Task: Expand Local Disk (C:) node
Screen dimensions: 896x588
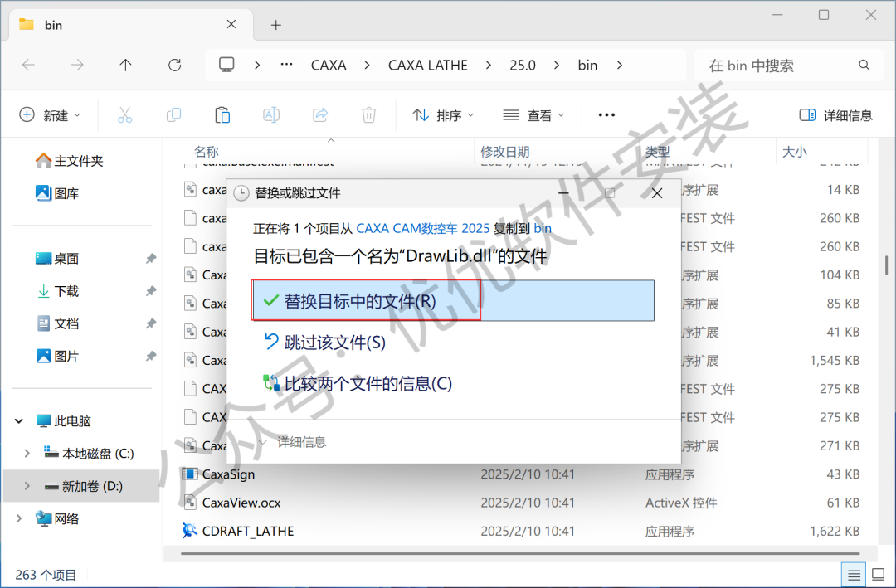Action: click(x=27, y=454)
